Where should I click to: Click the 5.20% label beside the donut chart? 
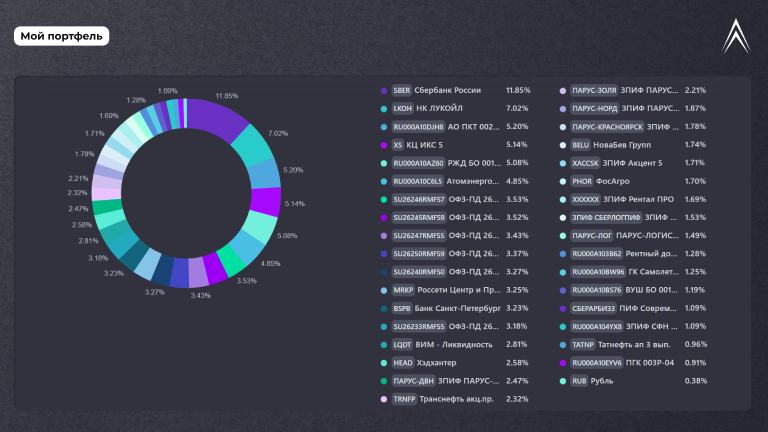coord(293,170)
